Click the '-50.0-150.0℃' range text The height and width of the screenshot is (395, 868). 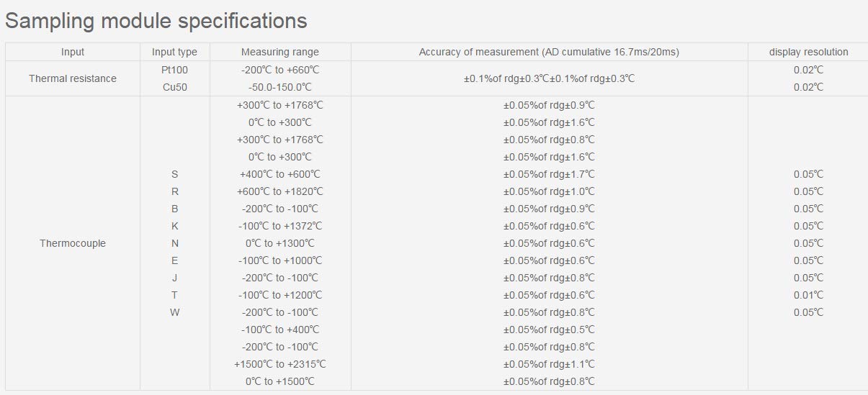tap(280, 87)
